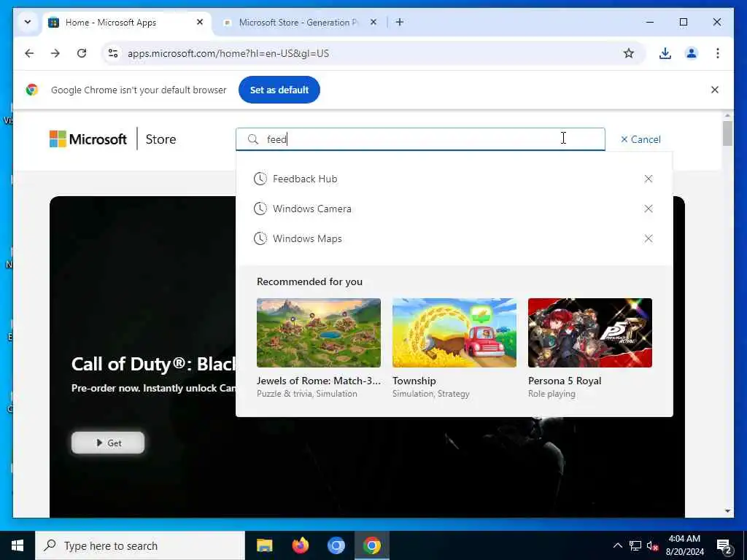Dismiss the default browser notification bar
The width and height of the screenshot is (747, 560).
pos(715,90)
